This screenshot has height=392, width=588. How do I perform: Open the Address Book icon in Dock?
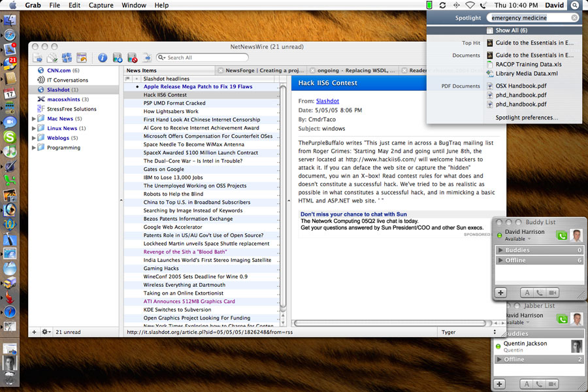(x=9, y=78)
